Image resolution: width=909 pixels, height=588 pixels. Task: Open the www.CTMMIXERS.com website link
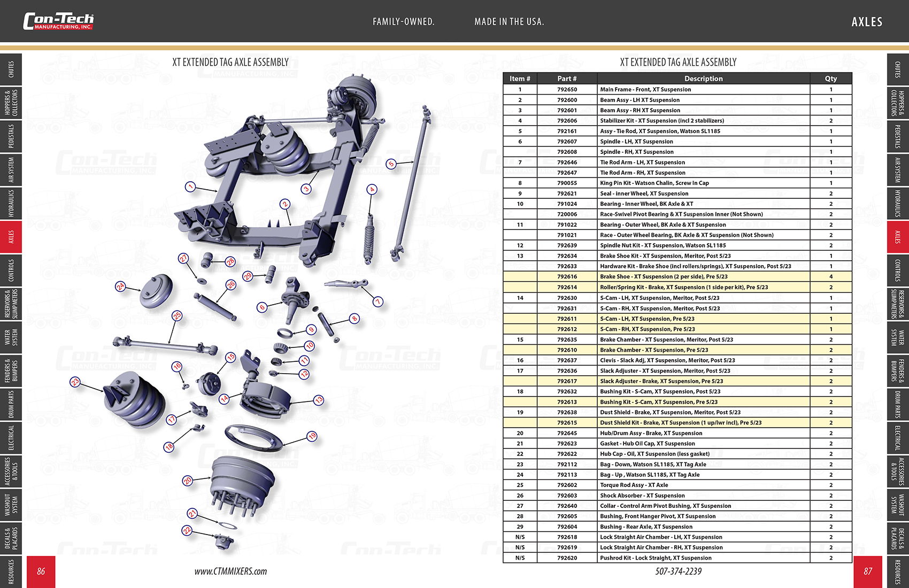pyautogui.click(x=230, y=571)
